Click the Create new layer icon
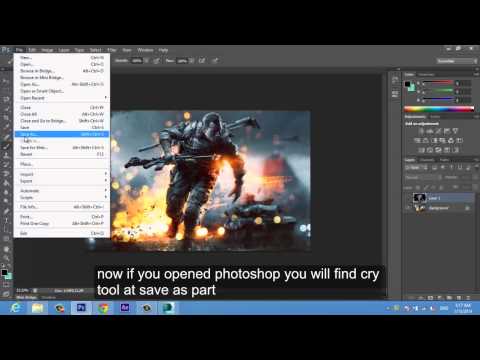The width and height of the screenshot is (480, 360). (x=459, y=297)
